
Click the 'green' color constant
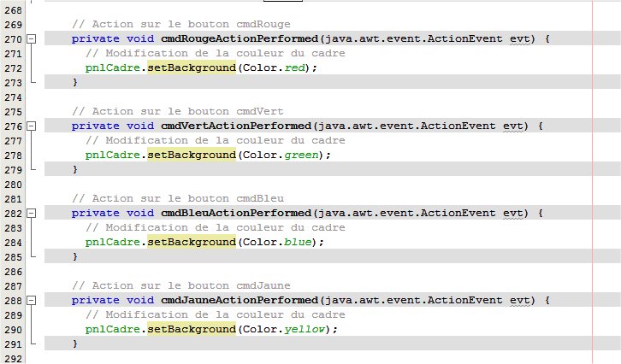(301, 155)
